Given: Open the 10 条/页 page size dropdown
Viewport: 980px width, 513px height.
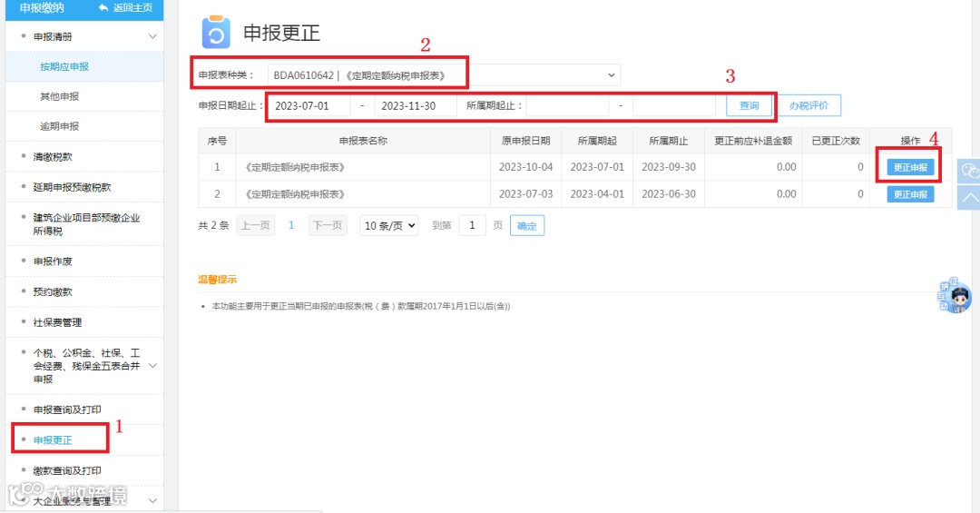Looking at the screenshot, I should pos(388,226).
